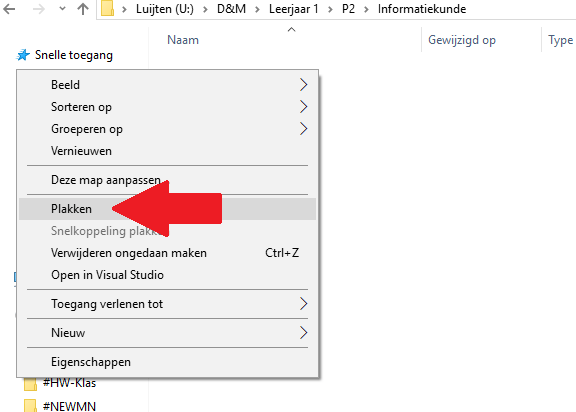Navigate to the Leerjaar 1 breadcrumb
This screenshot has width=576, height=412.
click(x=294, y=9)
